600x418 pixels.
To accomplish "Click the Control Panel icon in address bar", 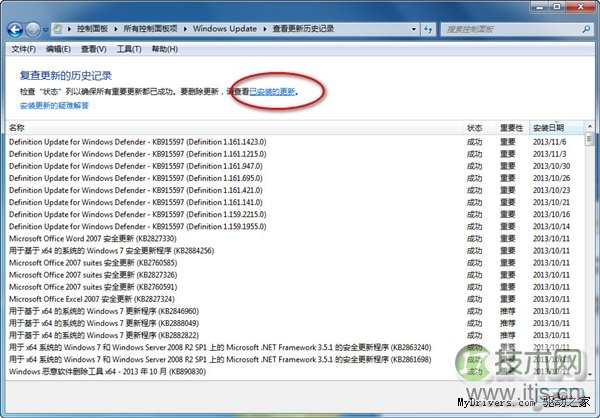I will click(58, 29).
